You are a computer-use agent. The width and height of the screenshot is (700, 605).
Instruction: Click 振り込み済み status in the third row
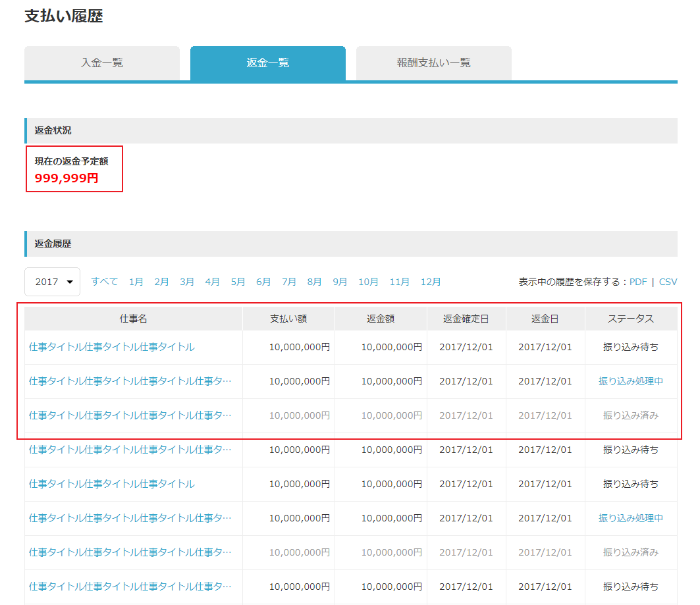(631, 415)
